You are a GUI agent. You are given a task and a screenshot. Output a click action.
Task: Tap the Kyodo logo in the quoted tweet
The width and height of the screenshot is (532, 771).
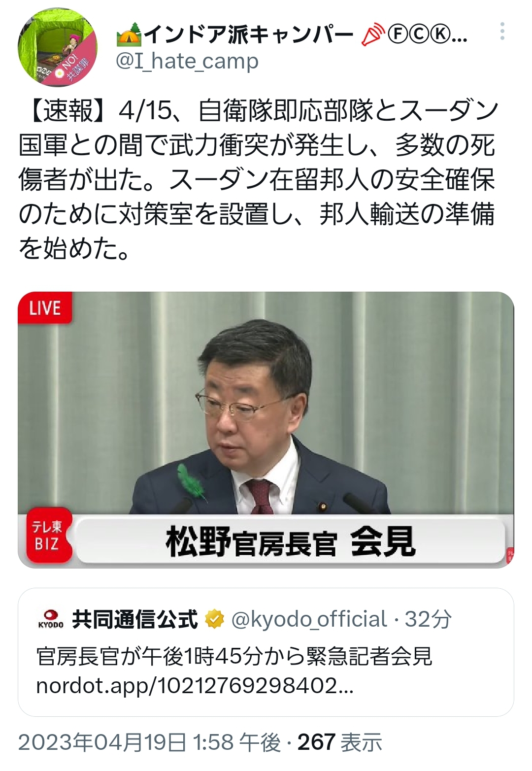[x=51, y=619]
